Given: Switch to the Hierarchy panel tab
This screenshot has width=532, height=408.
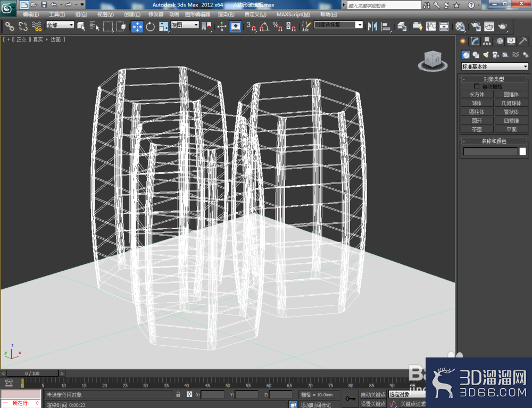Looking at the screenshot, I should (487, 41).
